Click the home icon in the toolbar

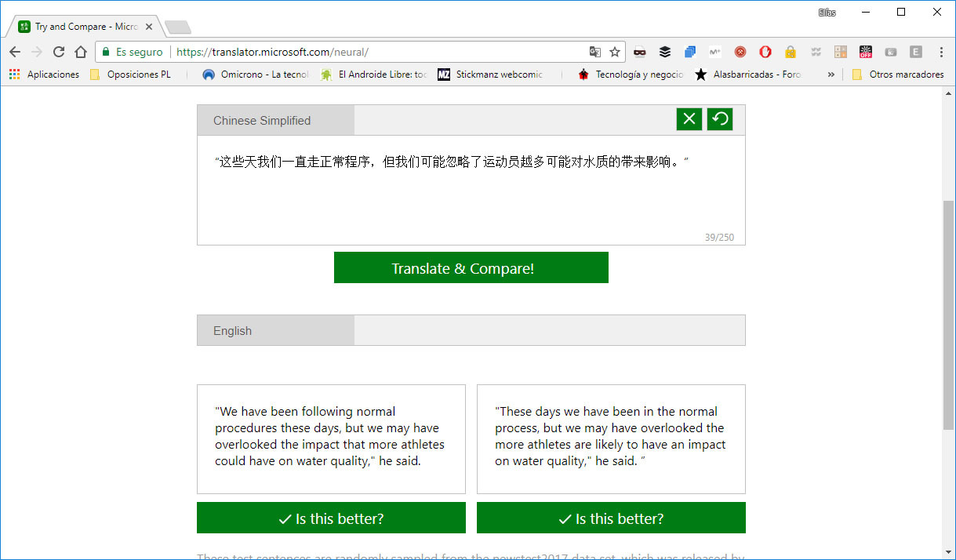81,51
